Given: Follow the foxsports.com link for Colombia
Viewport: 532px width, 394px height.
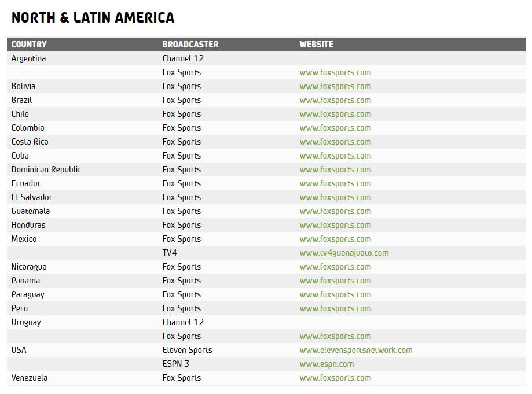Looking at the screenshot, I should tap(335, 128).
